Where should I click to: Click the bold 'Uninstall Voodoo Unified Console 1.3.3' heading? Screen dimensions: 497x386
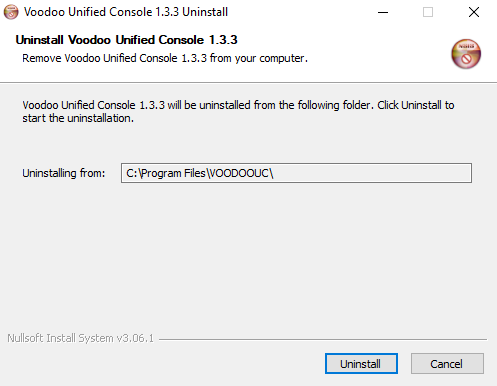pos(126,40)
